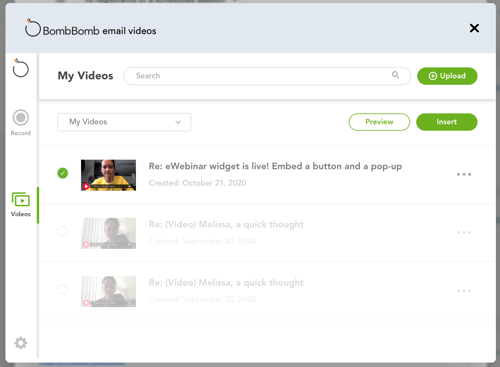The height and width of the screenshot is (367, 500).
Task: Open more options for eWebinar widget video
Action: (x=464, y=174)
